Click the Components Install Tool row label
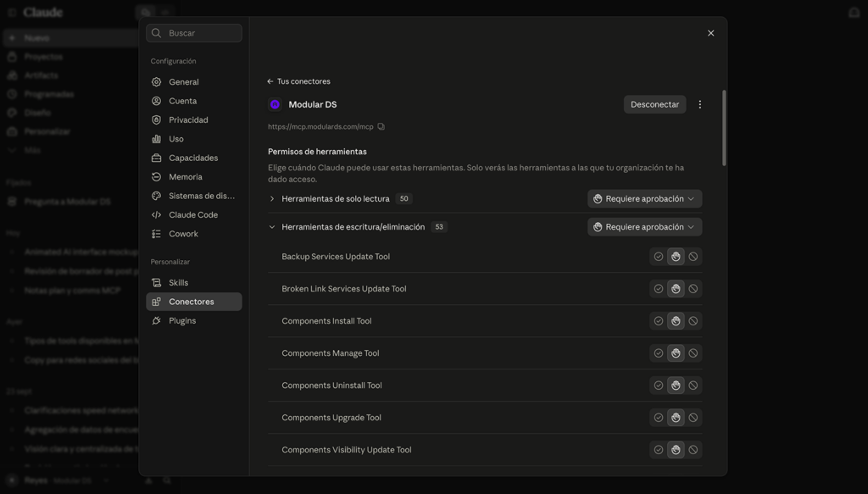This screenshot has height=494, width=868. click(x=326, y=321)
